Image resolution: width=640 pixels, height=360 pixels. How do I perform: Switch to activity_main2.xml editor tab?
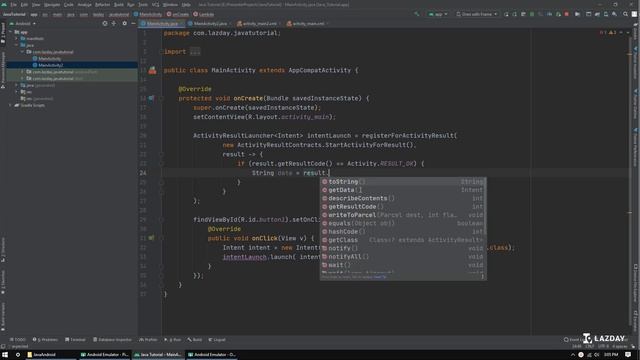pos(259,24)
